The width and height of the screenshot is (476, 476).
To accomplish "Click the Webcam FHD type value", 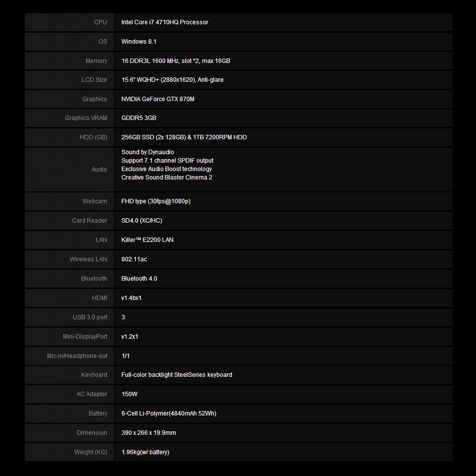I will (x=156, y=201).
